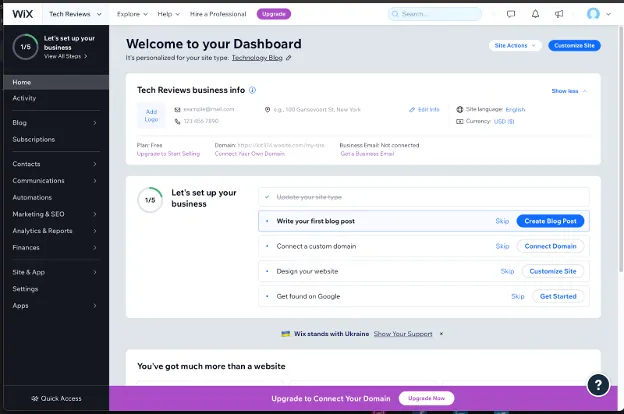Click Show Your Support link

pyautogui.click(x=403, y=334)
